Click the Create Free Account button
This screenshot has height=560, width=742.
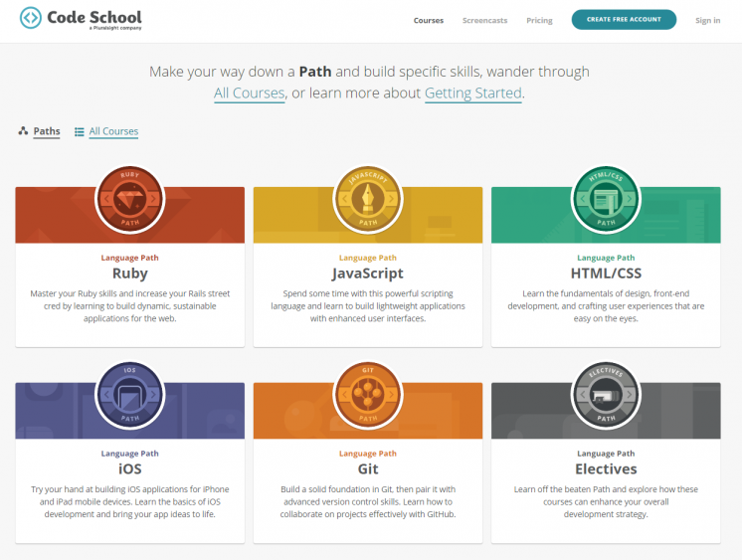[x=624, y=20]
